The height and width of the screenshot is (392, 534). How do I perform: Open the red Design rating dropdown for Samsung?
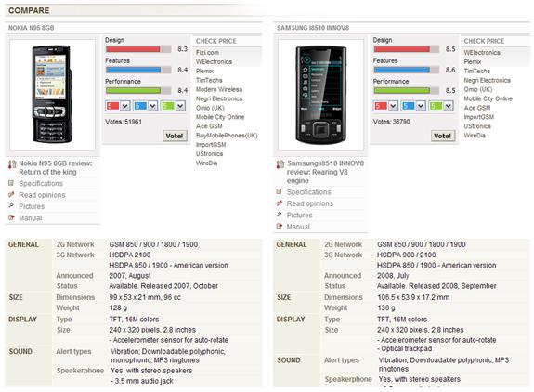click(x=385, y=106)
